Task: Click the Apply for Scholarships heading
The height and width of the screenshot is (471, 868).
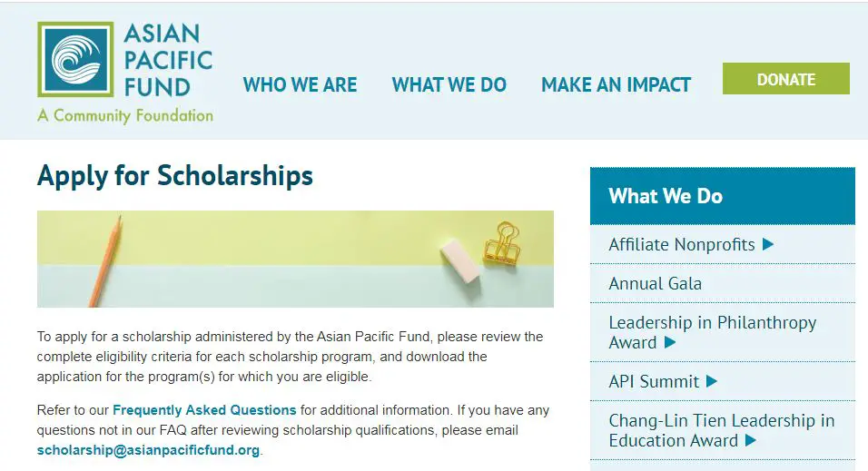Action: (x=175, y=175)
